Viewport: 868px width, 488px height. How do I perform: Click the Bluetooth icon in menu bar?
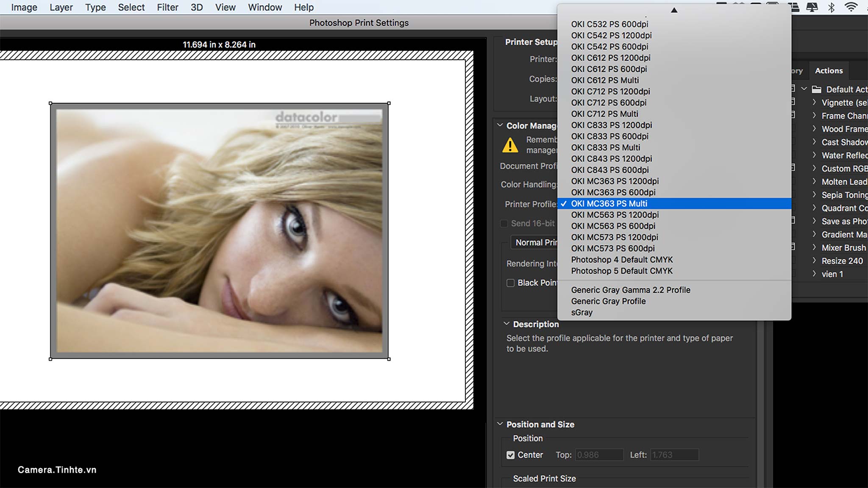(831, 7)
